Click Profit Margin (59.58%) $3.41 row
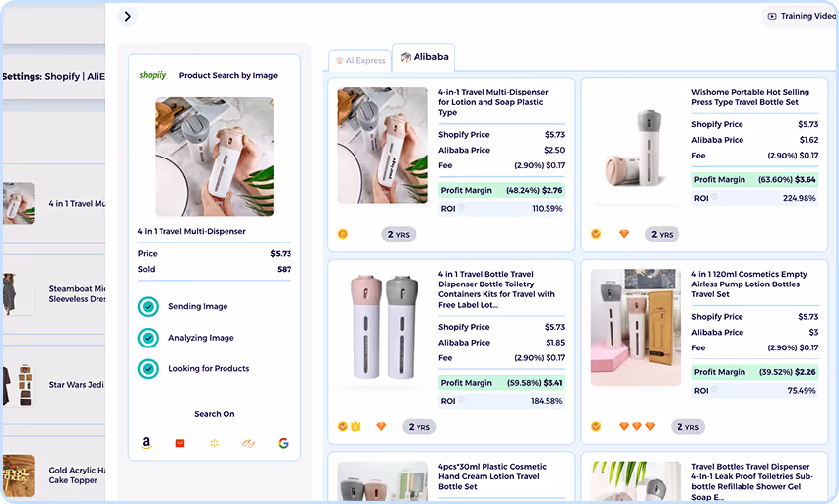This screenshot has height=504, width=839. 501,383
